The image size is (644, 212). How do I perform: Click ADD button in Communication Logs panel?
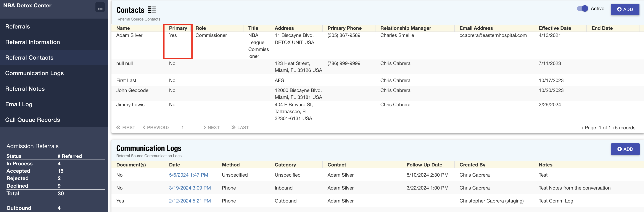click(x=625, y=149)
